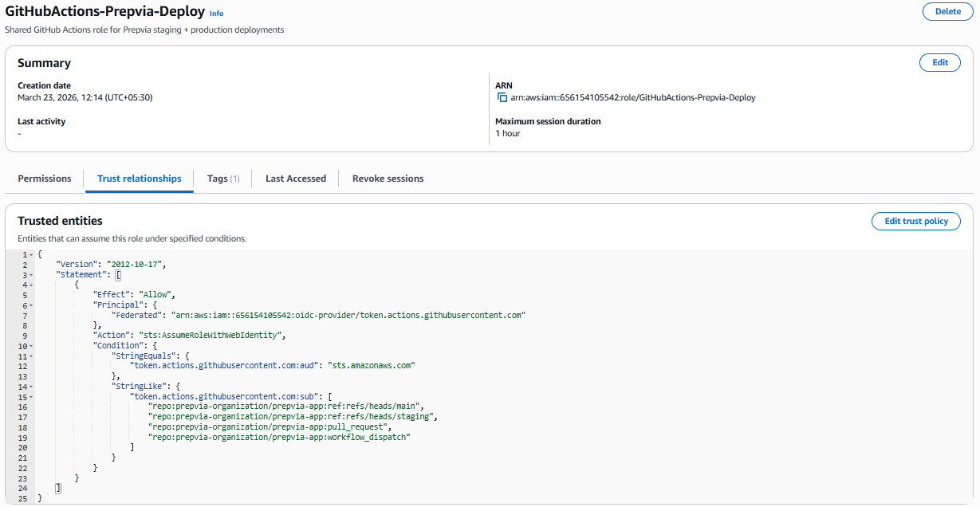The height and width of the screenshot is (507, 980).
Task: Click the refs/heads/staging subject line
Action: (x=293, y=417)
